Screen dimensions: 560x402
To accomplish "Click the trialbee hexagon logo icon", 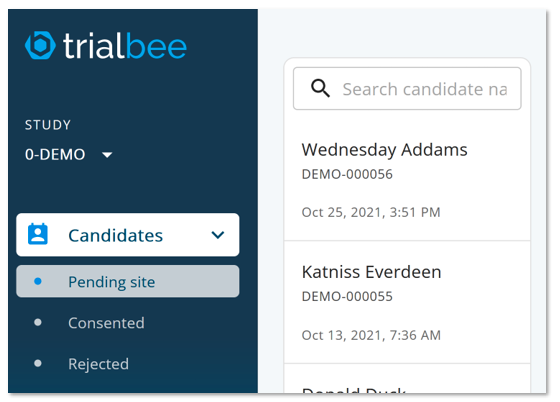I will pos(40,45).
